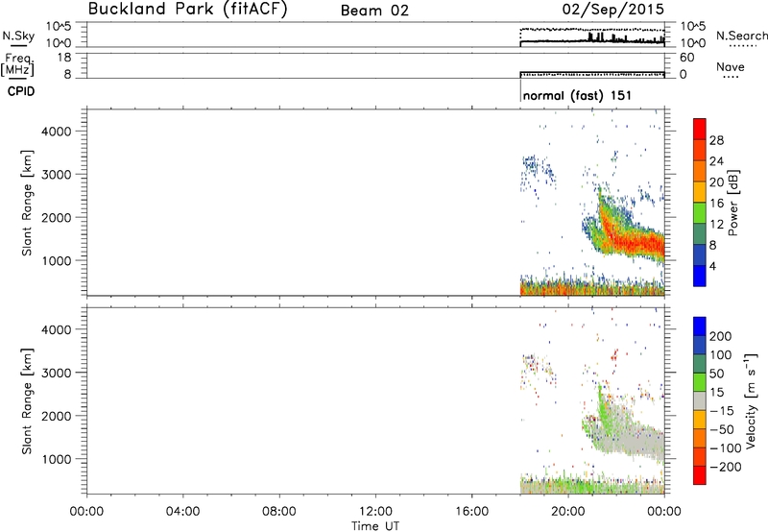Image resolution: width=768 pixels, height=532 pixels.
Task: Click the power color bar value '4'
Action: [712, 266]
